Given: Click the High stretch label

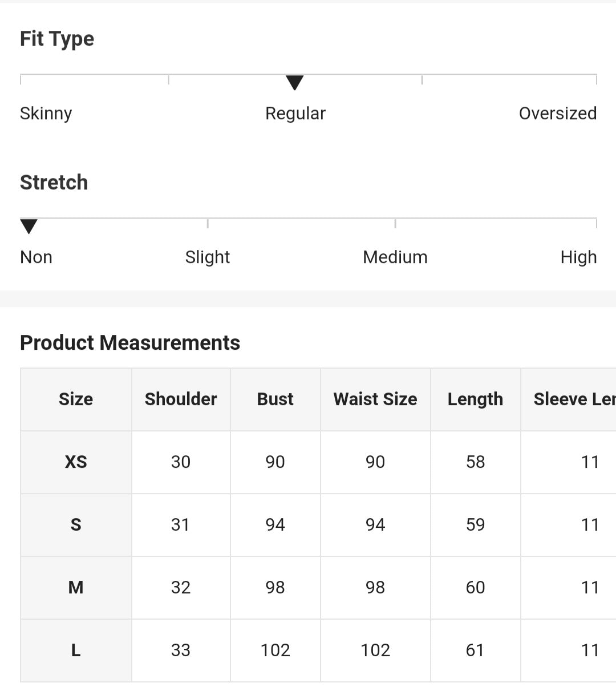Looking at the screenshot, I should pos(578,257).
